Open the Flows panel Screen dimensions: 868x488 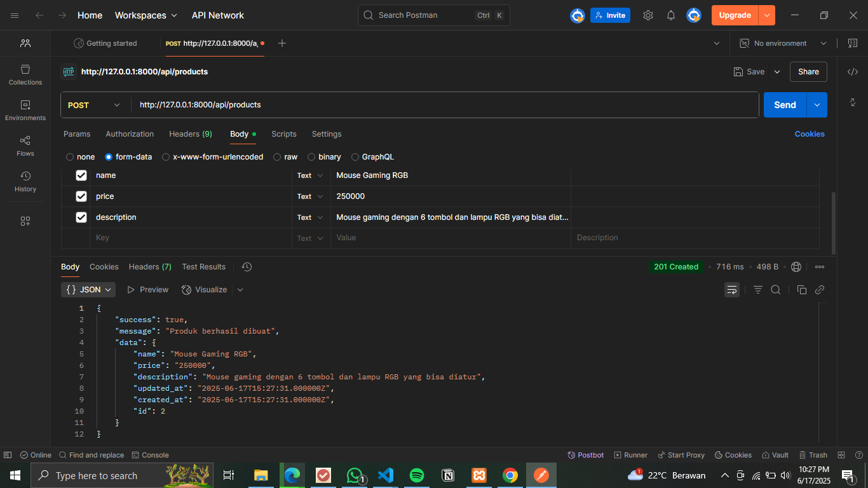click(25, 145)
